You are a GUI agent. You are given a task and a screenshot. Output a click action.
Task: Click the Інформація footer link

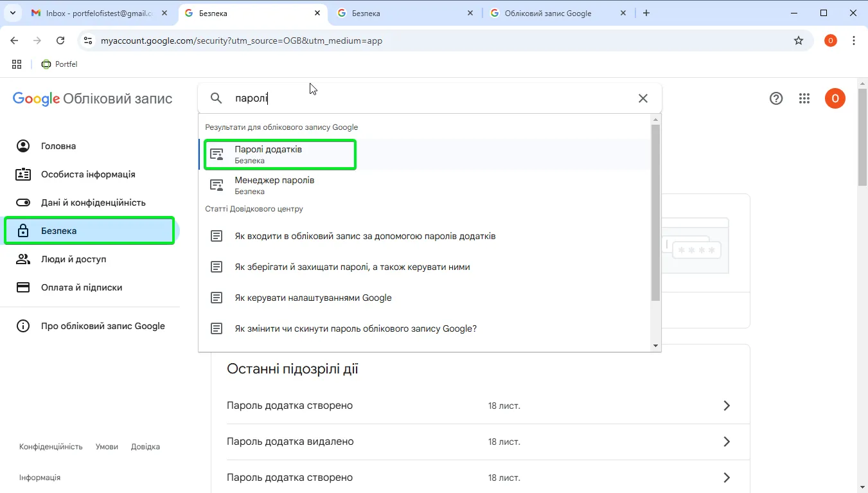[40, 478]
